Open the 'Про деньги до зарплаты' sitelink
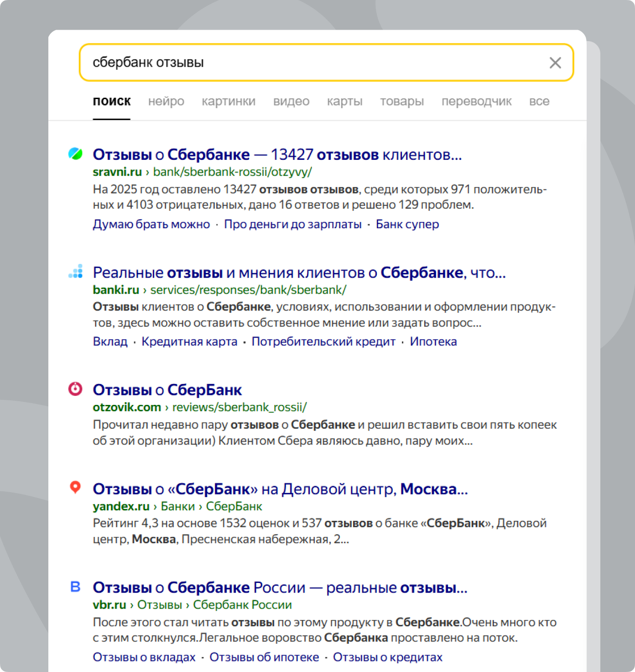 click(x=292, y=224)
